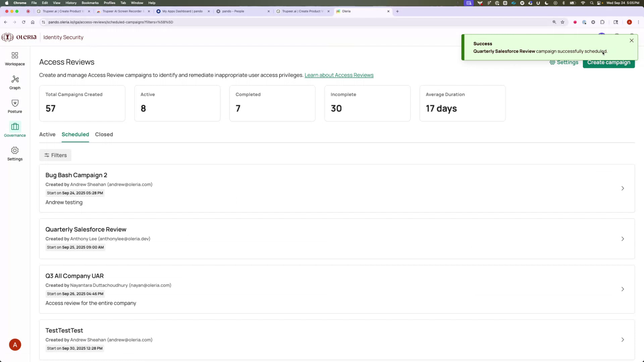
Task: Open the History menu
Action: pos(71,3)
